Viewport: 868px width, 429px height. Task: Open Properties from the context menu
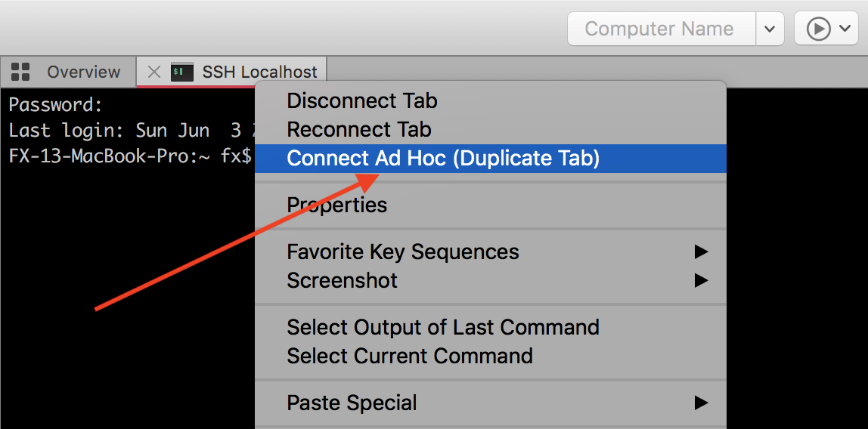pyautogui.click(x=337, y=205)
